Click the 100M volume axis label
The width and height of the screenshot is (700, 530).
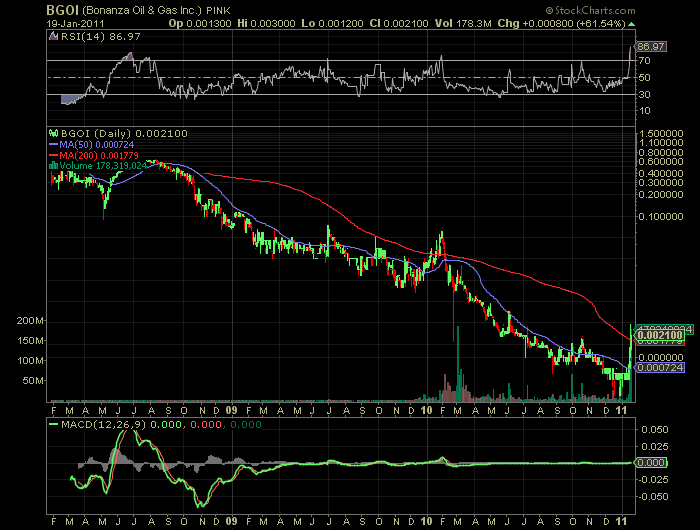(30, 360)
